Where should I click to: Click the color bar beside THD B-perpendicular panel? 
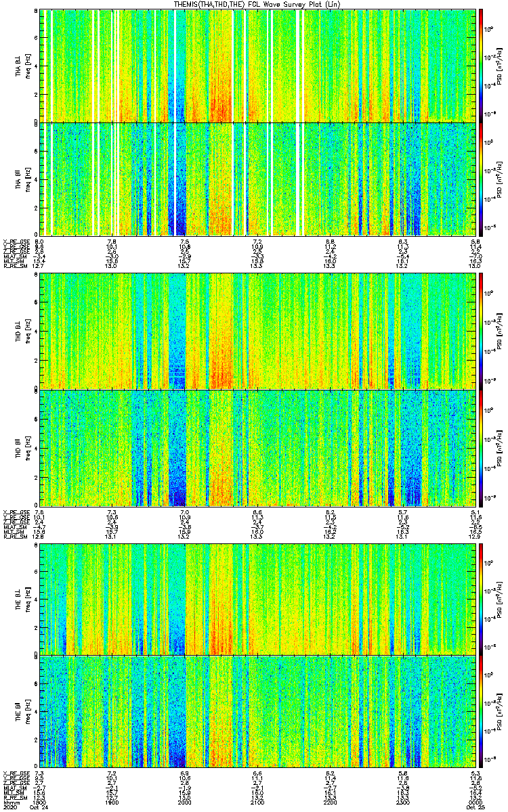[482, 332]
